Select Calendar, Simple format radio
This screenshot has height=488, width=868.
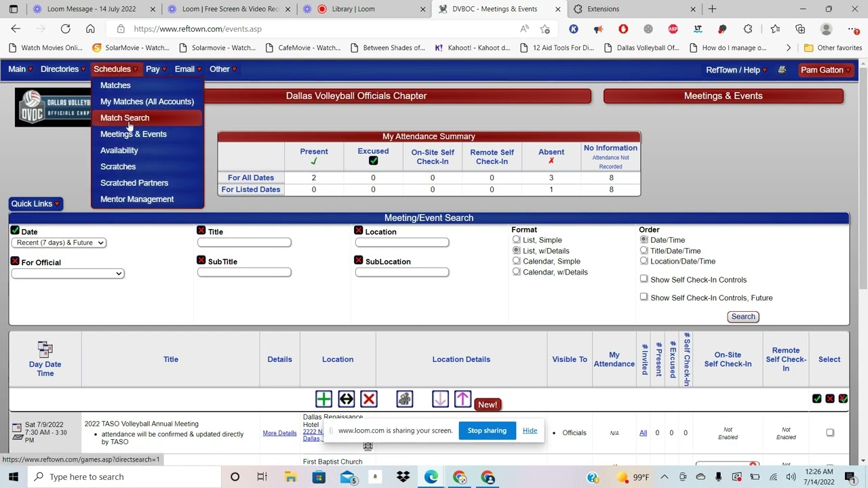coord(517,261)
